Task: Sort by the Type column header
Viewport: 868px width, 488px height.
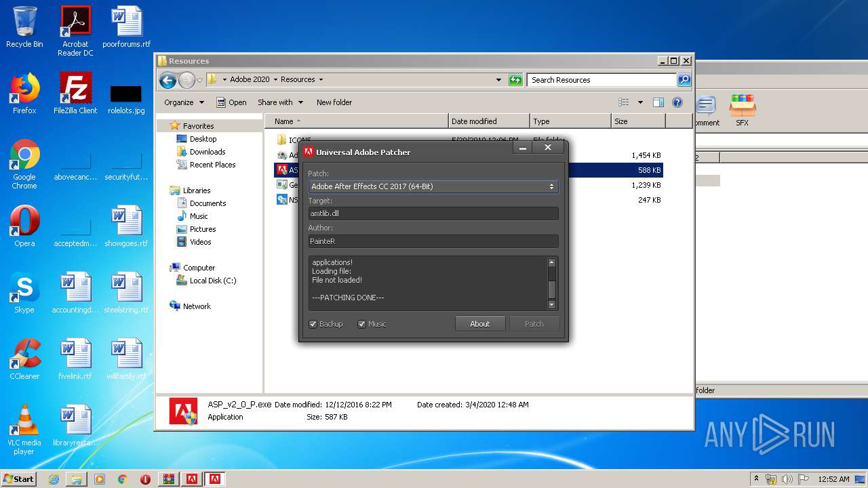Action: tap(570, 121)
